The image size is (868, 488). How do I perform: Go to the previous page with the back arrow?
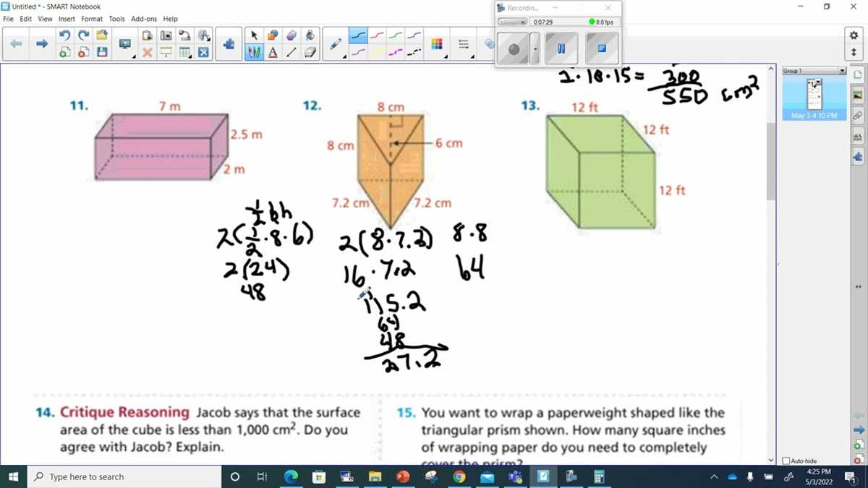[x=16, y=43]
